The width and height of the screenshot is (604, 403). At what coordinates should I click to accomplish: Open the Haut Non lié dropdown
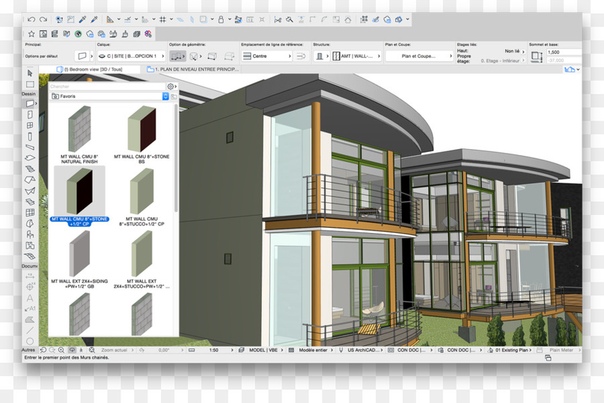(x=515, y=51)
